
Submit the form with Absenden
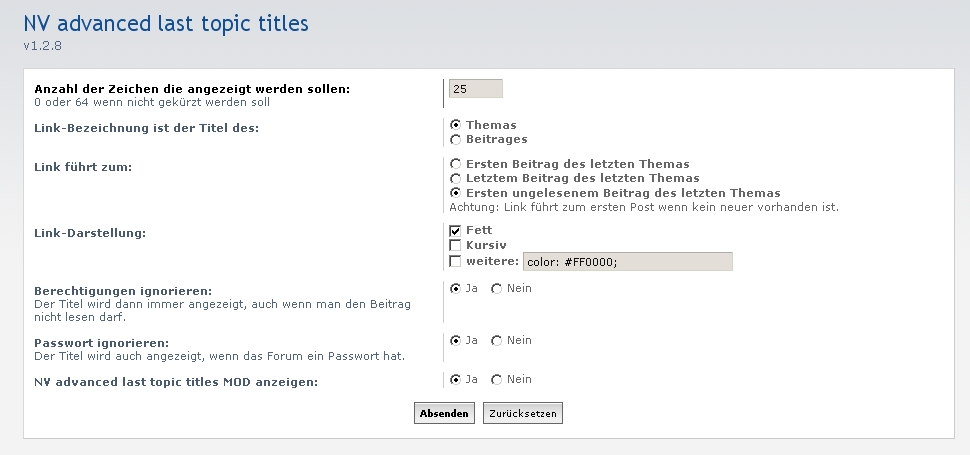pos(444,414)
